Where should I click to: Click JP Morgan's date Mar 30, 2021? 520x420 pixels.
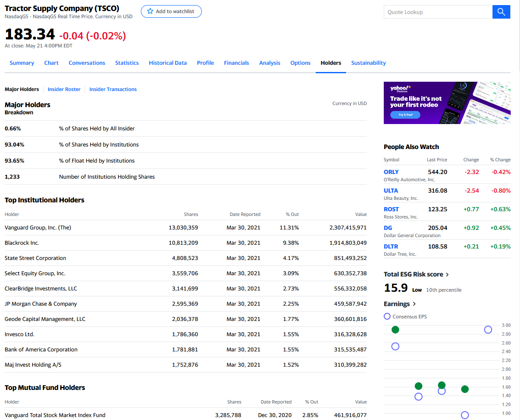tap(244, 304)
